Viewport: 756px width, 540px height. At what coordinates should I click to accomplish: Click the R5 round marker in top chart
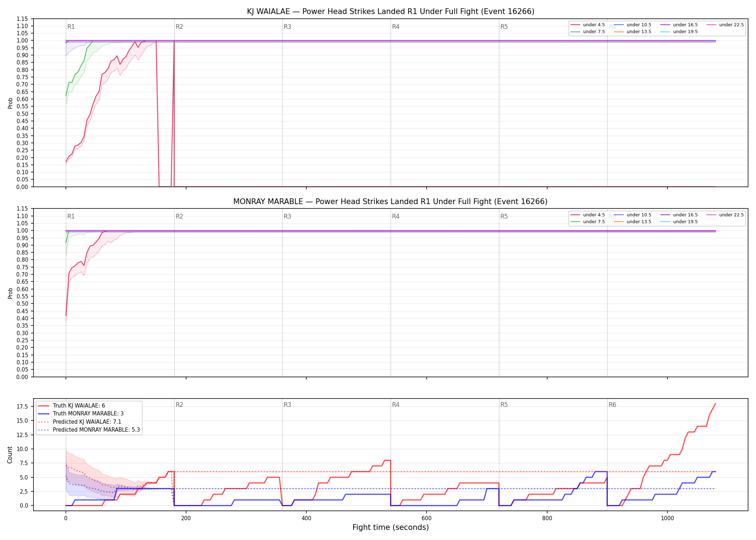[504, 27]
